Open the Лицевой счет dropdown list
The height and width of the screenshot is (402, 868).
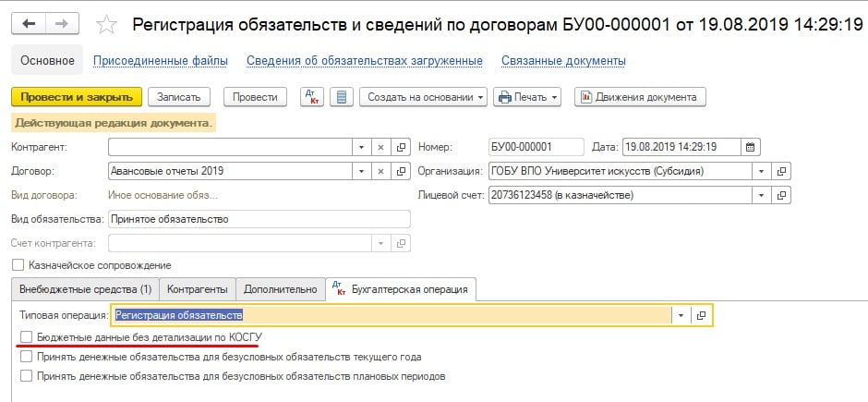(761, 195)
